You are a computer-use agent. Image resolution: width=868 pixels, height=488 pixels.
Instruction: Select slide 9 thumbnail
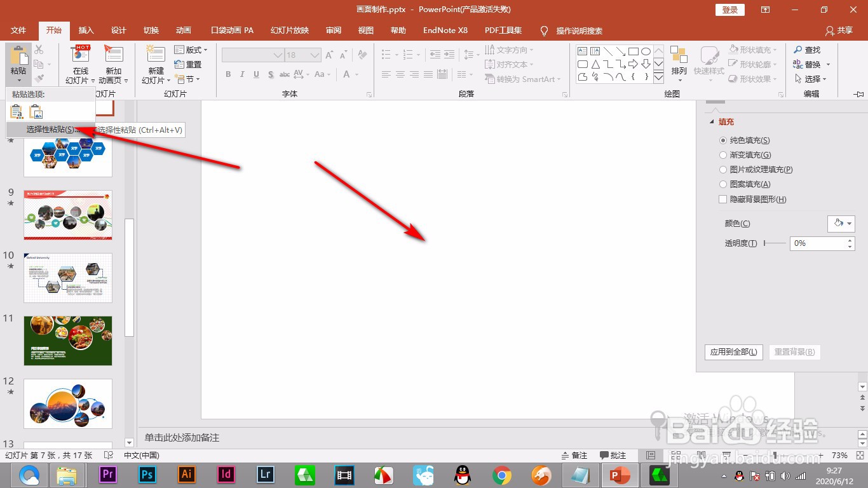pos(68,215)
